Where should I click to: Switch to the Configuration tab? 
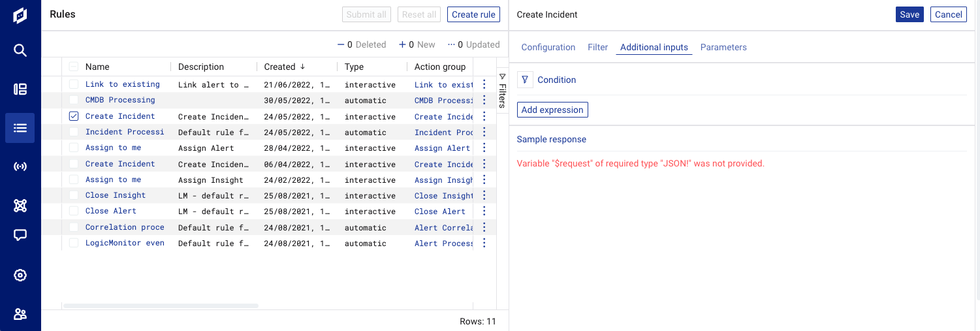[x=548, y=47]
